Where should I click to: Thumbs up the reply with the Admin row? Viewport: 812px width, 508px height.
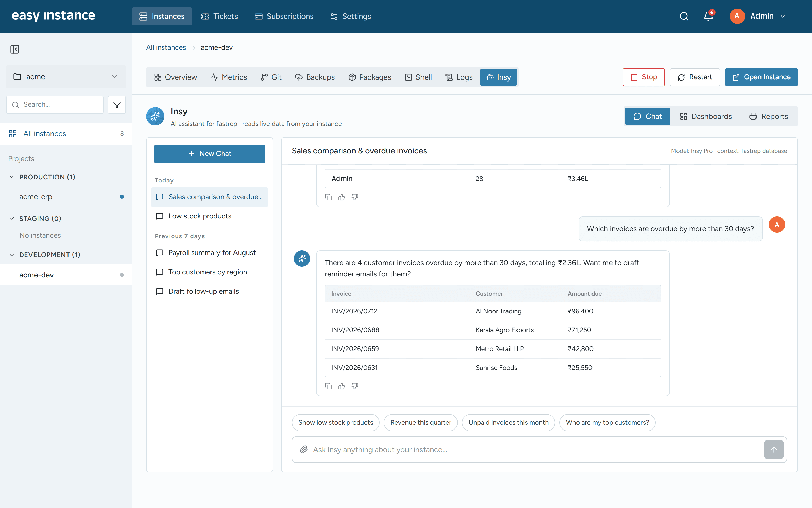coord(342,197)
